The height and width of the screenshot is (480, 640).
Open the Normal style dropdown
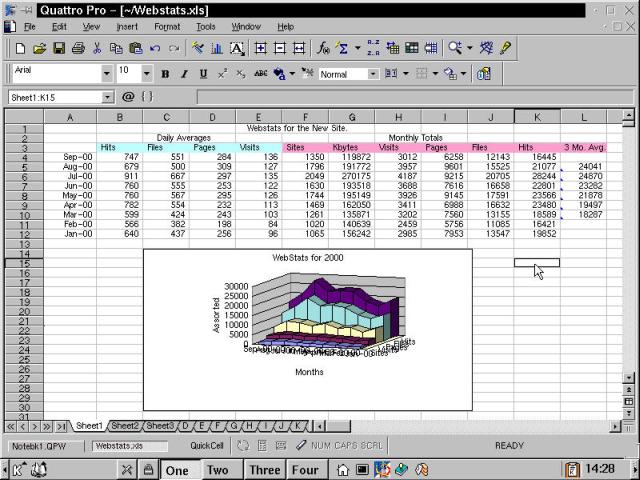pyautogui.click(x=373, y=74)
